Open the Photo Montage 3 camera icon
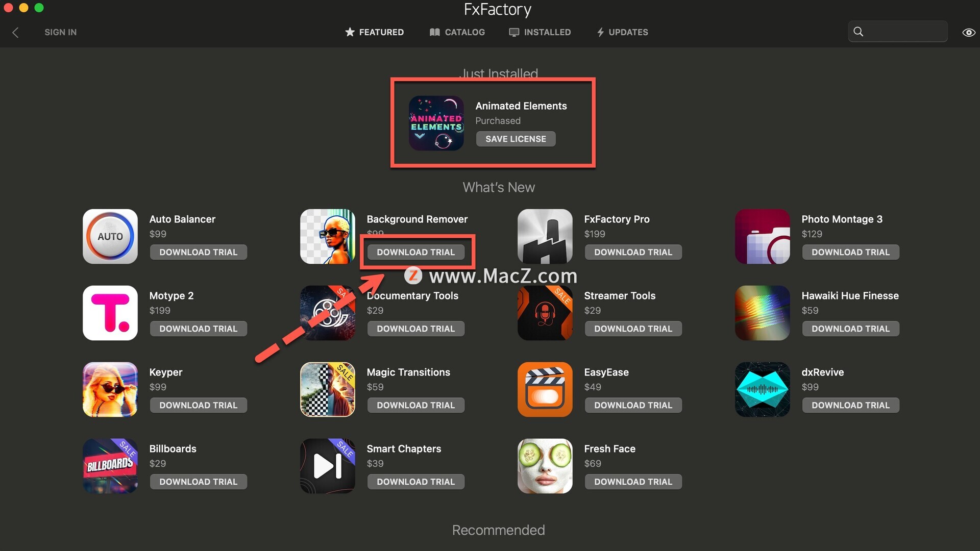This screenshot has height=551, width=980. point(763,236)
